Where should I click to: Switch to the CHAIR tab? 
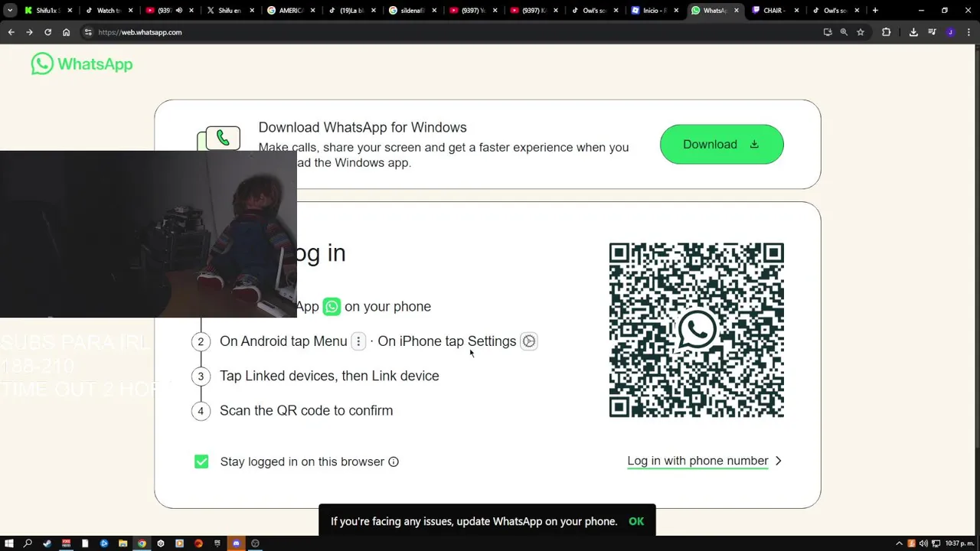click(x=776, y=11)
